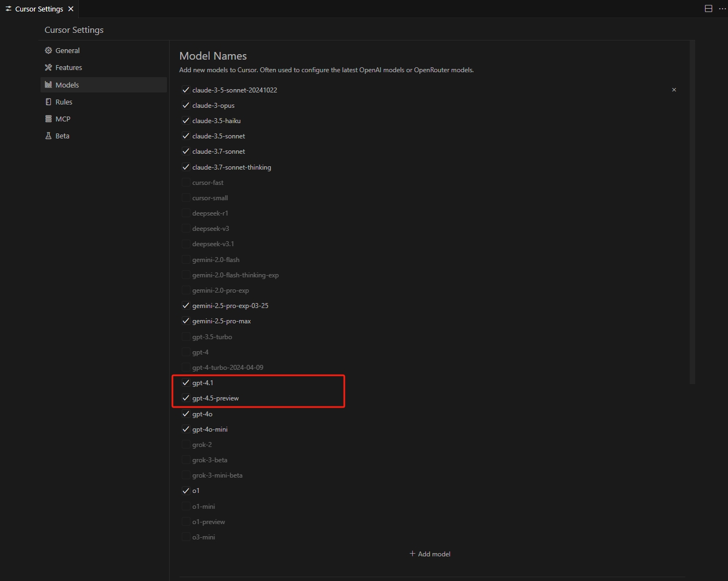Enable the grok-3-beta model

(x=186, y=460)
